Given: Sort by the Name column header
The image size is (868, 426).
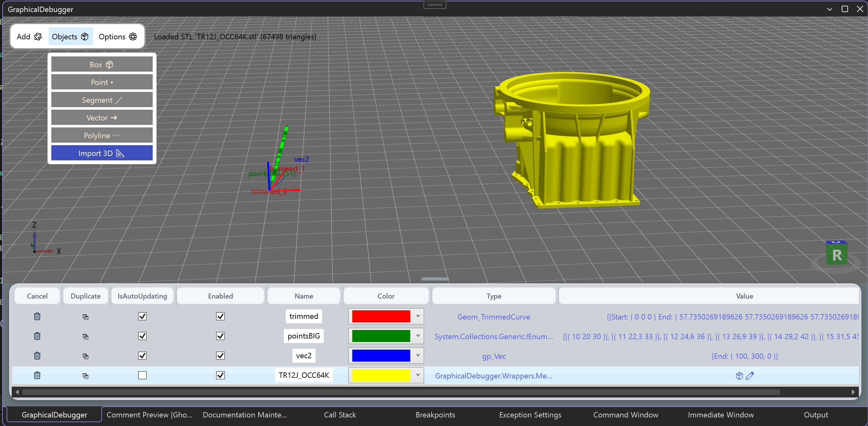Looking at the screenshot, I should pyautogui.click(x=303, y=296).
